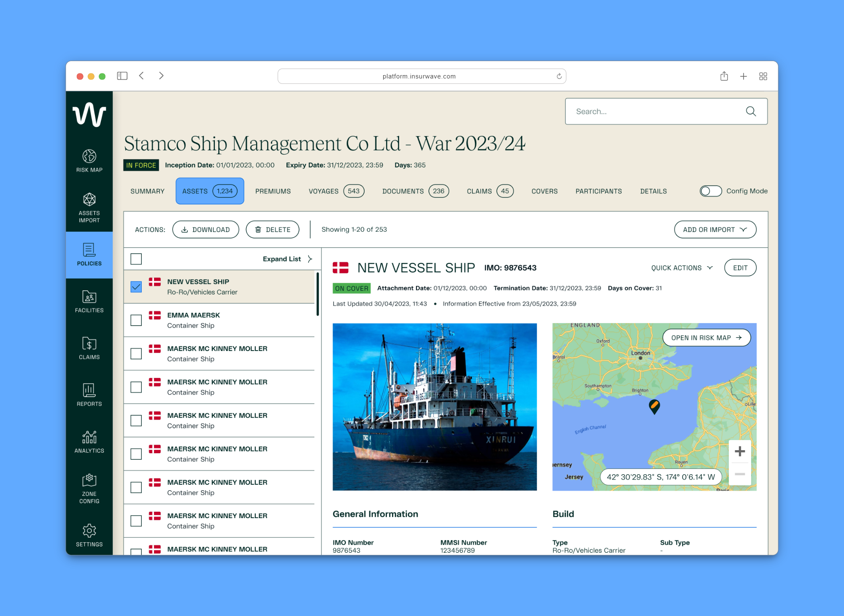844x616 pixels.
Task: Zoom in on the map
Action: click(740, 451)
